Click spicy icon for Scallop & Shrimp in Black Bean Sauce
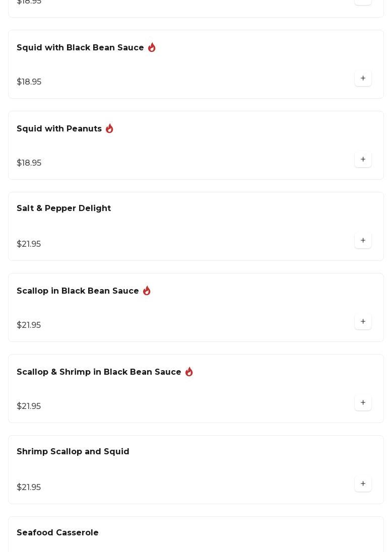This screenshot has width=392, height=552. pyautogui.click(x=189, y=372)
